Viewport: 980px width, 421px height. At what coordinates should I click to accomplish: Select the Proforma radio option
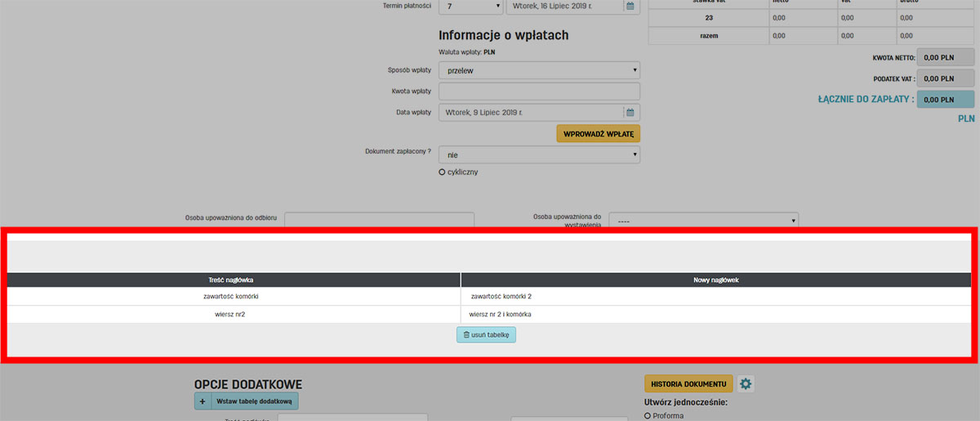pyautogui.click(x=648, y=415)
